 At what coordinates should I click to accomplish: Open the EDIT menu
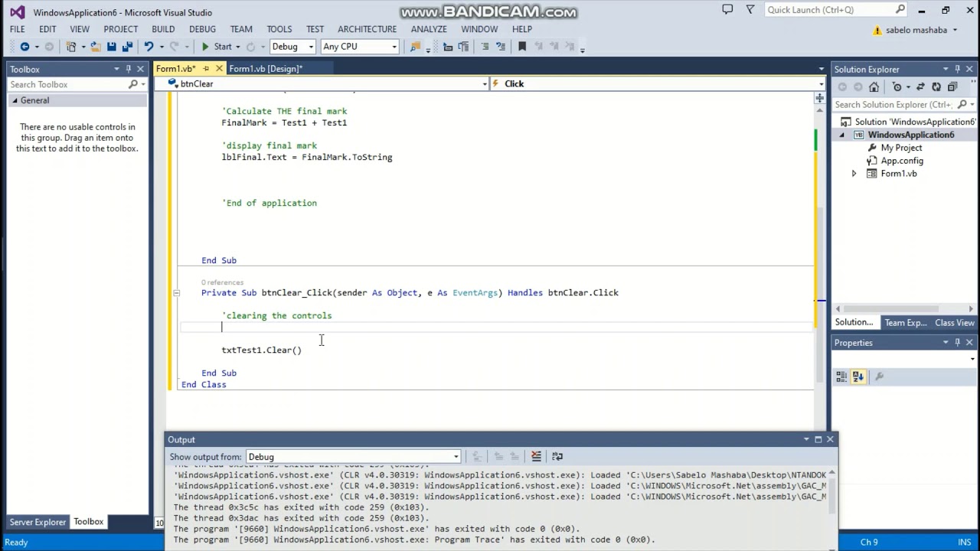tap(47, 29)
